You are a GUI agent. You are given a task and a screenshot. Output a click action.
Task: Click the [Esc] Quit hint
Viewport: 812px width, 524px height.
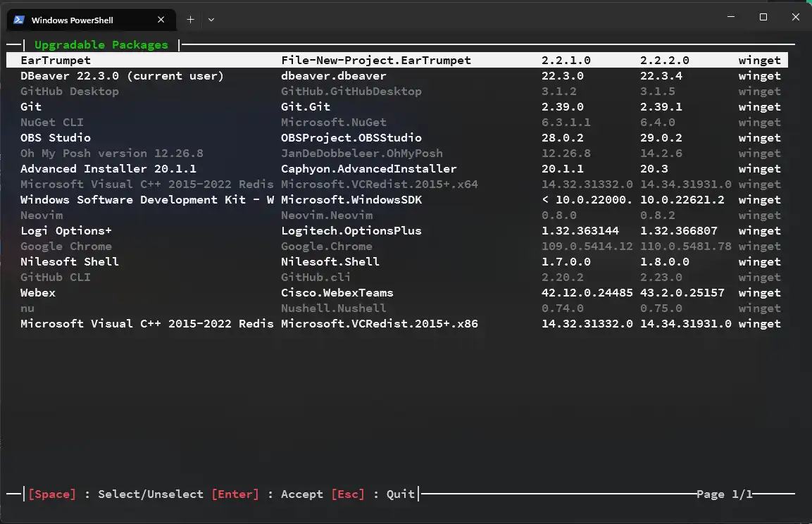(373, 494)
